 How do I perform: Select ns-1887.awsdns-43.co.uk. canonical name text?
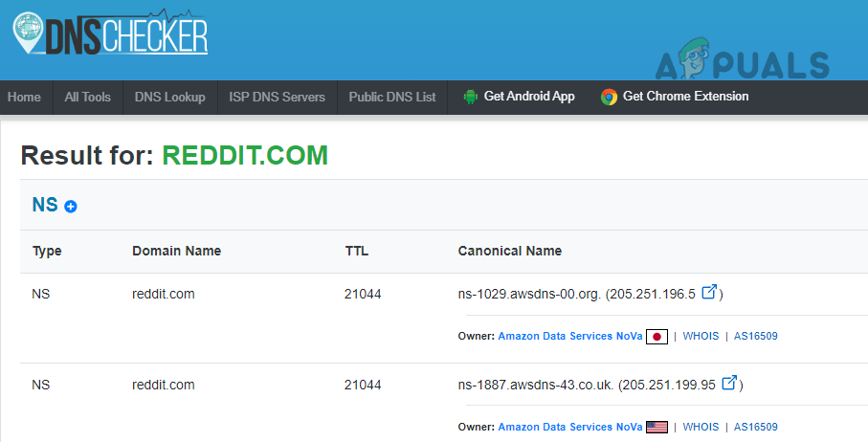pos(536,385)
